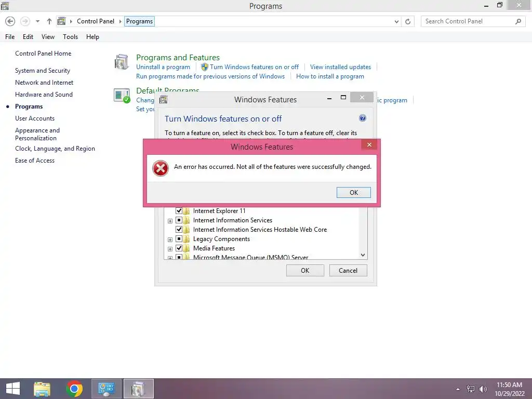Click the network tray icon
Viewport: 532px width, 399px height.
[471, 389]
